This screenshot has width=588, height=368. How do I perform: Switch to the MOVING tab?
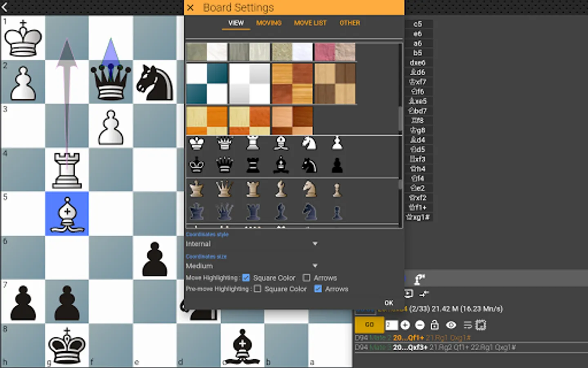click(x=269, y=23)
